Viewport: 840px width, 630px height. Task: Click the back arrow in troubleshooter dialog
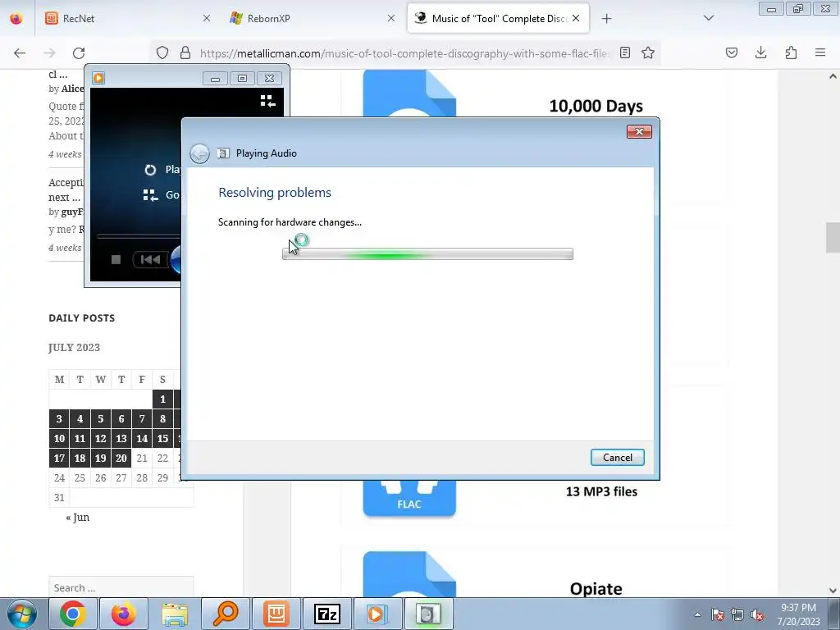point(200,153)
